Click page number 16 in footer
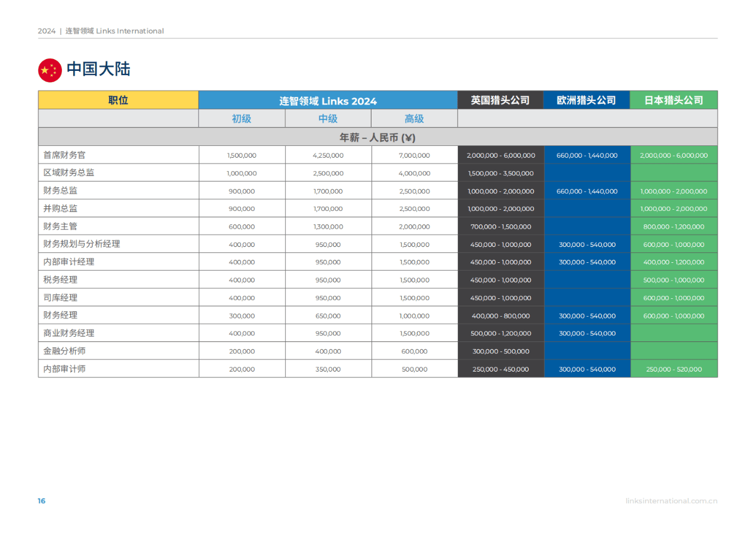756x534 pixels. pos(41,501)
